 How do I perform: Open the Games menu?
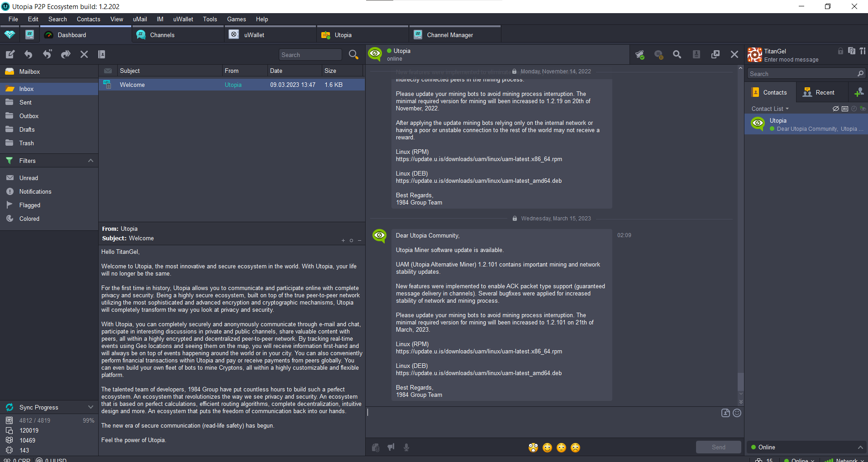[x=236, y=19]
